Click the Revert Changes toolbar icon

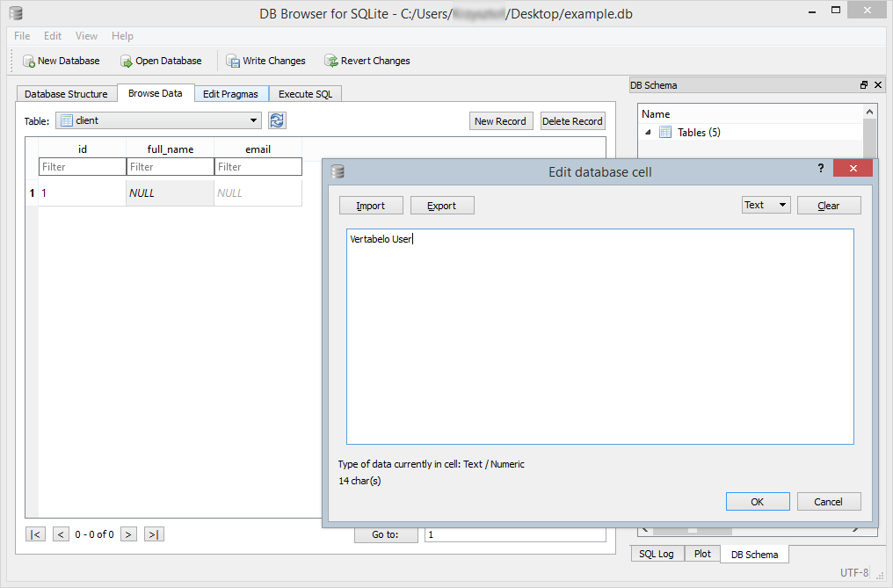[331, 61]
